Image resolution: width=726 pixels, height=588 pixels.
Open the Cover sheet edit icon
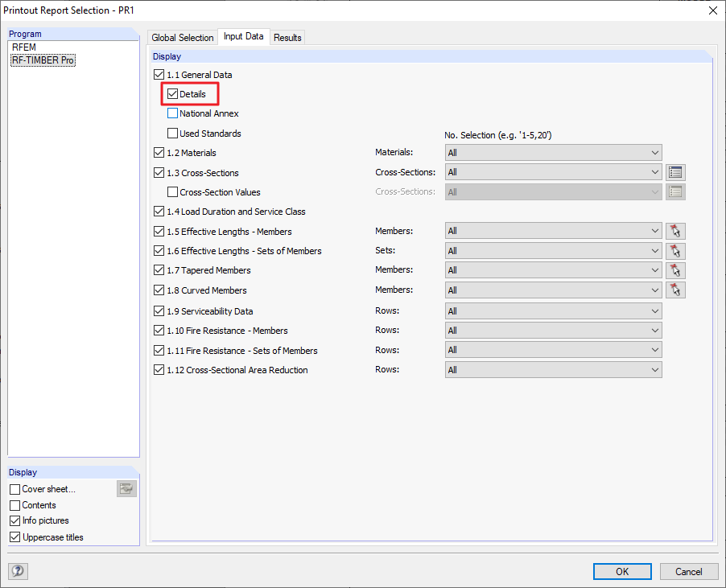126,488
